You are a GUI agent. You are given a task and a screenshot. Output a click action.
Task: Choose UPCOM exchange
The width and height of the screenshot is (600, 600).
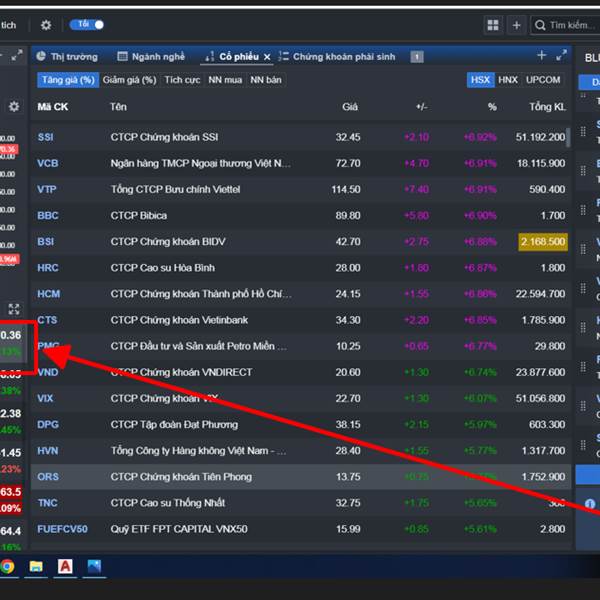tap(543, 80)
